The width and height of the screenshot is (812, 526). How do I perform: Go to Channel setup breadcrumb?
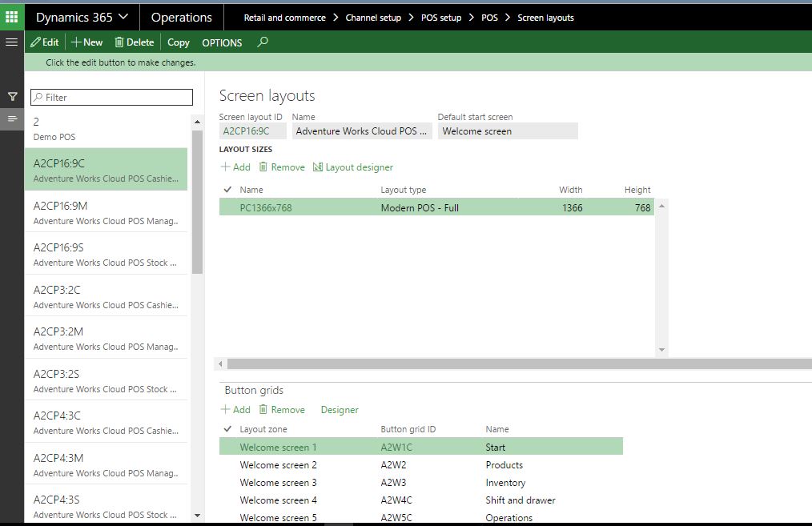(373, 18)
